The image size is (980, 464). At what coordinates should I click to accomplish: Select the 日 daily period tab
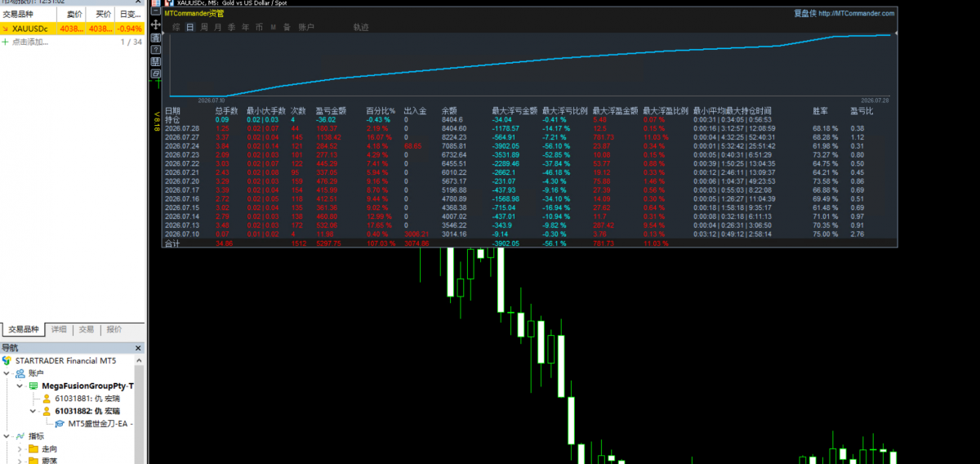189,27
